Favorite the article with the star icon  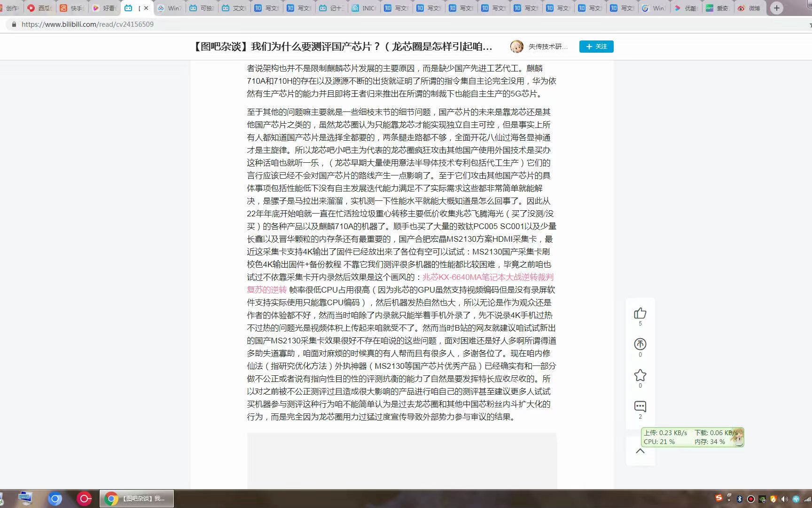click(640, 375)
